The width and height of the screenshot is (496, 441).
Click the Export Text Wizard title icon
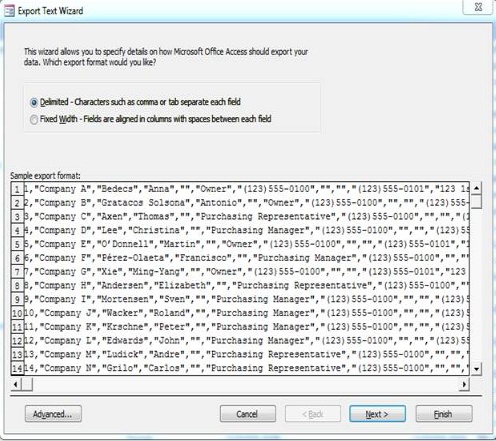[x=9, y=11]
